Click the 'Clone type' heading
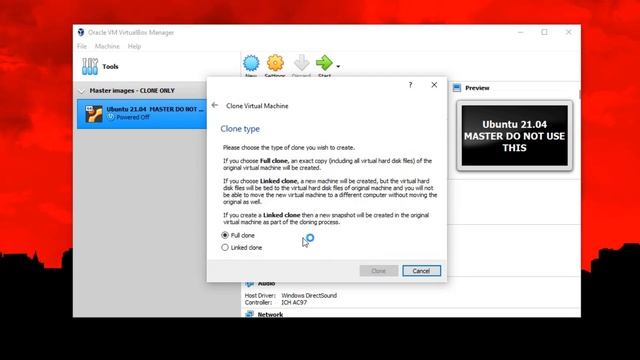Viewport: 640px width, 360px height. [x=240, y=129]
